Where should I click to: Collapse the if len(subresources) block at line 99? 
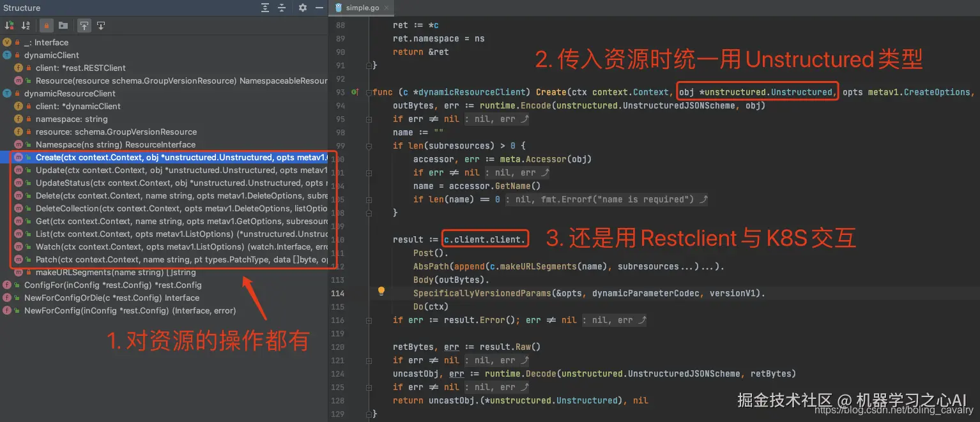[x=369, y=146]
